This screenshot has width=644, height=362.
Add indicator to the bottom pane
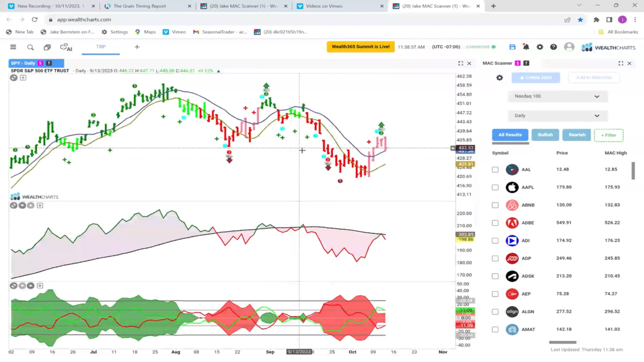[x=40, y=286]
